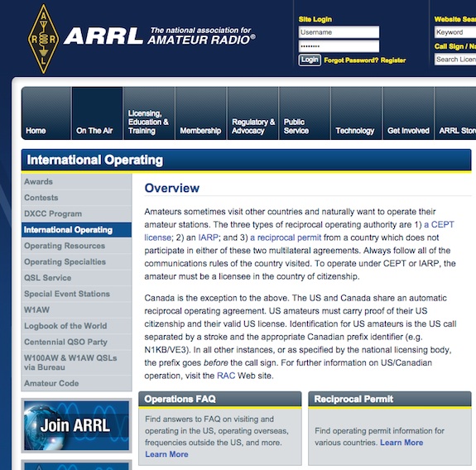Open the Register link
476x470 pixels.
click(393, 60)
